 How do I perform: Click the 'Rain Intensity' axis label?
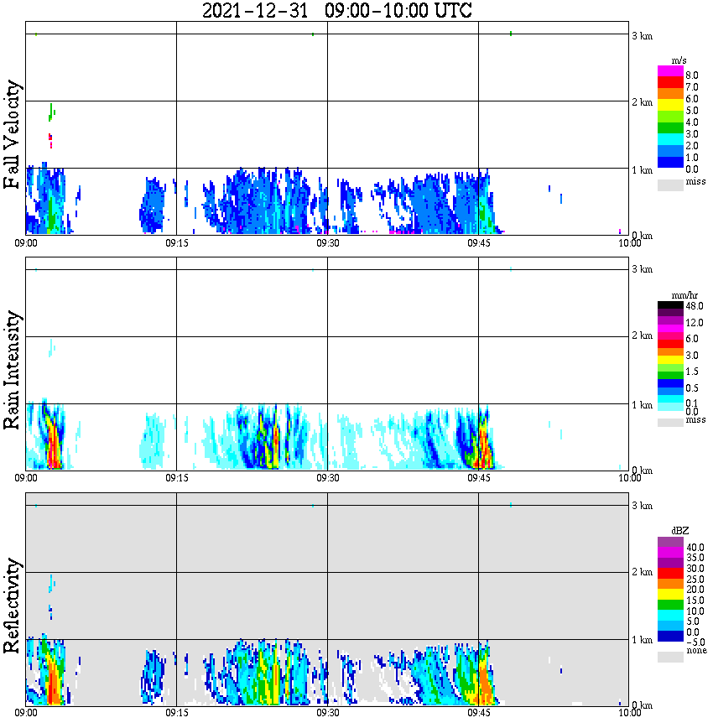click(x=12, y=370)
